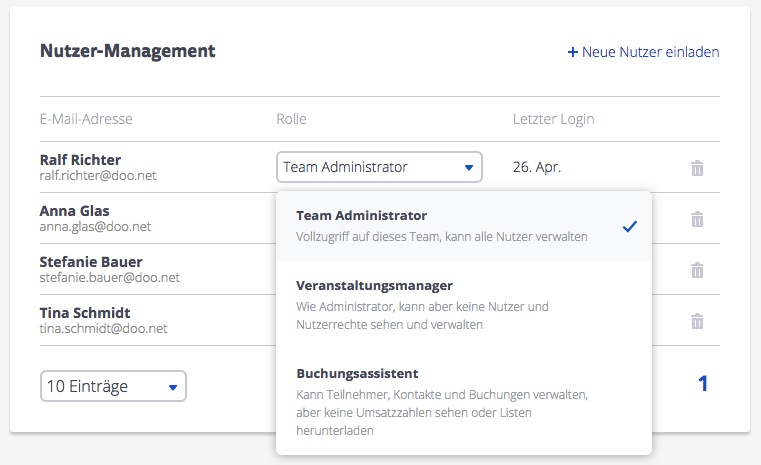Click the Rolle column header
The width and height of the screenshot is (761, 465).
point(291,119)
